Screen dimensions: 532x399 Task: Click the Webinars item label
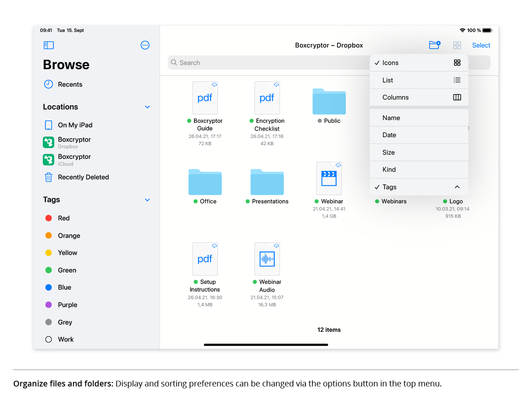[394, 201]
